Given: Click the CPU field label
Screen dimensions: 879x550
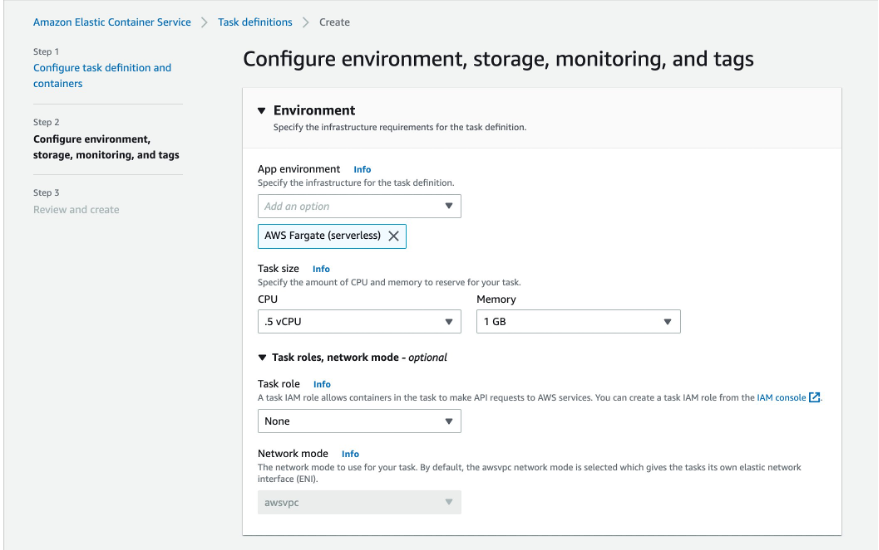Looking at the screenshot, I should click(x=267, y=299).
